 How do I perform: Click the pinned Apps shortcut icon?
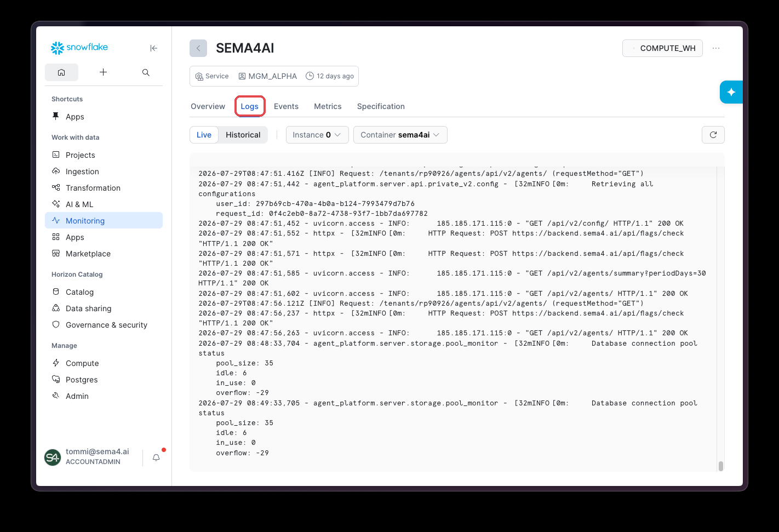[x=56, y=116]
